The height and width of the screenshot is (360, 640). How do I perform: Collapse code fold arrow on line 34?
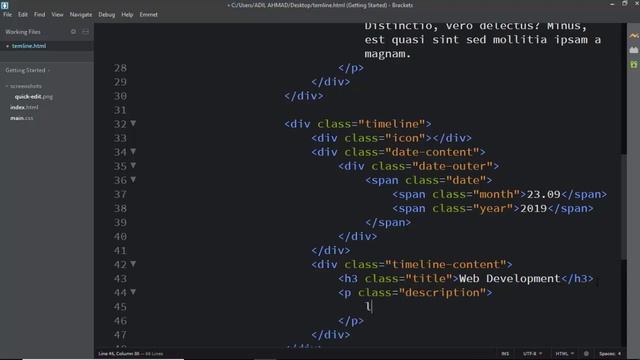[133, 151]
